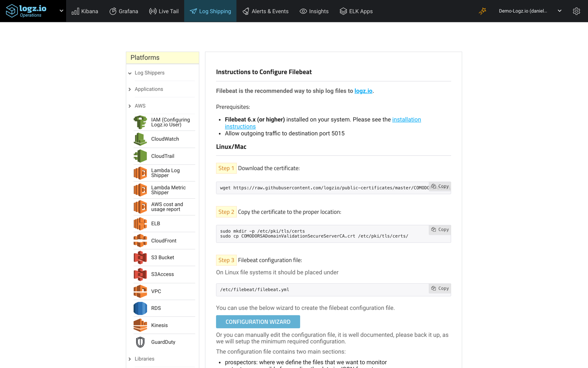The width and height of the screenshot is (588, 368).
Task: Switch to the Grafana tab
Action: click(x=124, y=11)
